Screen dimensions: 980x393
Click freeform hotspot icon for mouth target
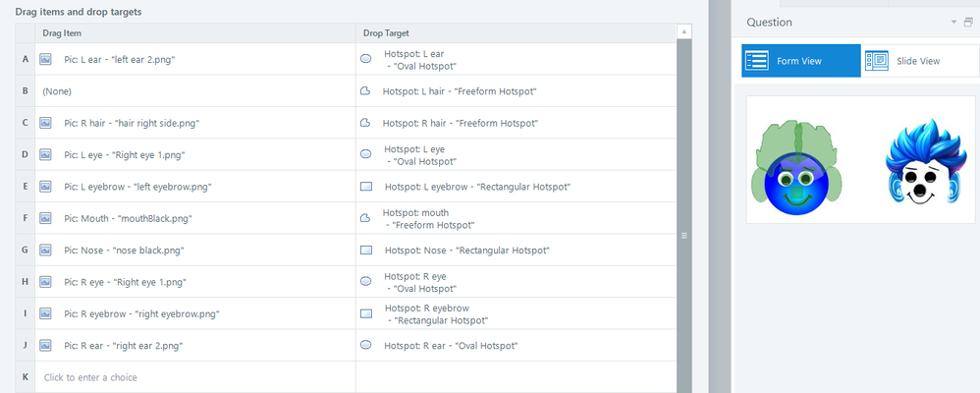[365, 218]
